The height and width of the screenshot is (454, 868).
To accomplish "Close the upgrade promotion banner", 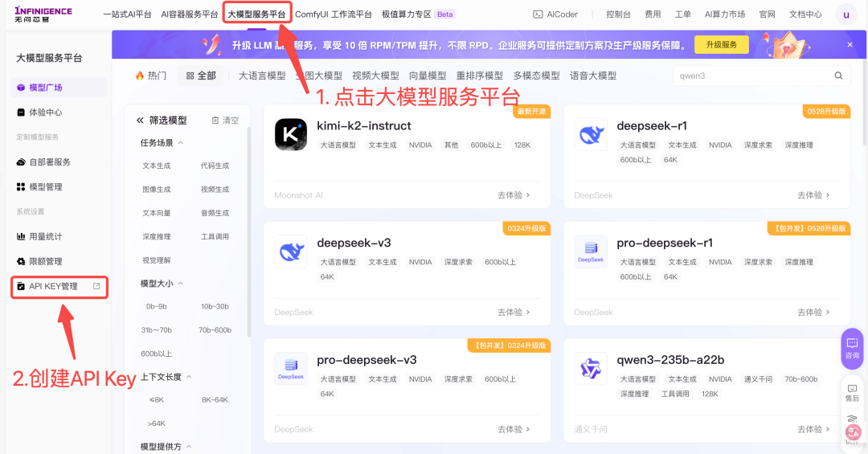I will pos(850,45).
